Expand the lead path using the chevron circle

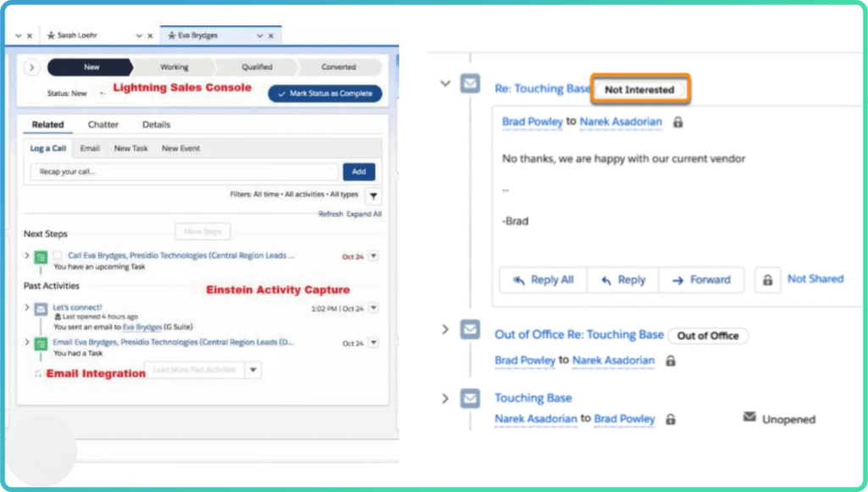pyautogui.click(x=31, y=68)
